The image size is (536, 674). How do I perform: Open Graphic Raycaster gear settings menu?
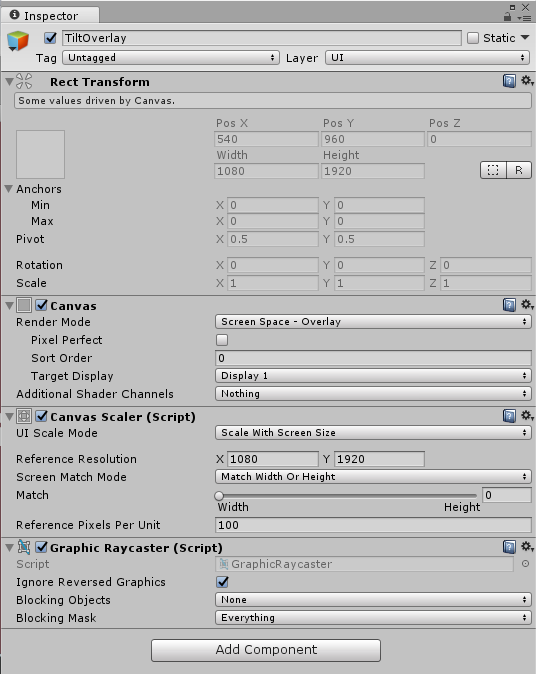click(527, 546)
